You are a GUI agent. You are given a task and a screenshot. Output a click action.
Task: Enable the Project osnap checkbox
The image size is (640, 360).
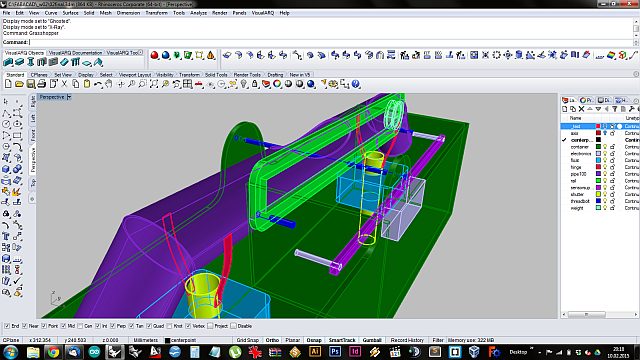pos(210,326)
